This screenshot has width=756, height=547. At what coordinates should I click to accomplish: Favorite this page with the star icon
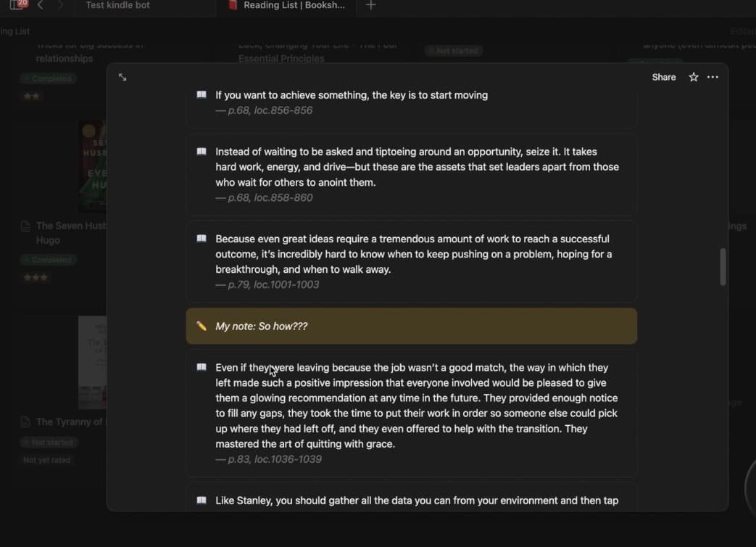point(693,77)
